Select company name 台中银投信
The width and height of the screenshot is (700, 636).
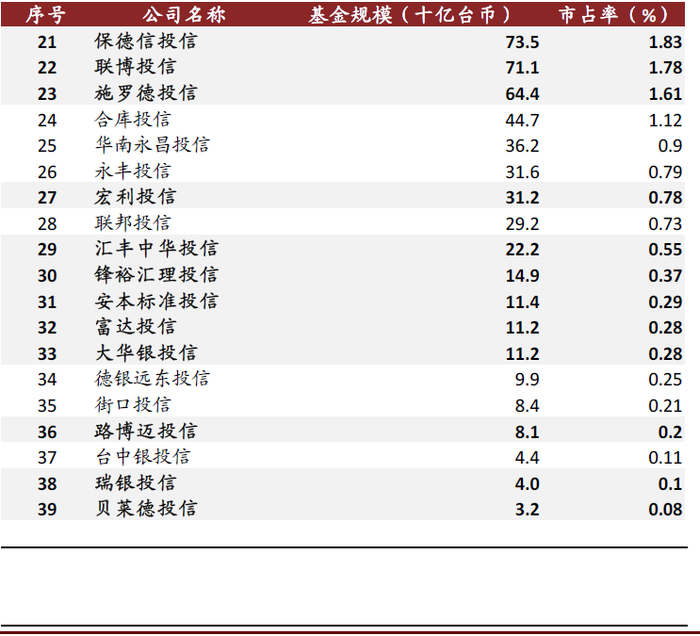click(143, 457)
